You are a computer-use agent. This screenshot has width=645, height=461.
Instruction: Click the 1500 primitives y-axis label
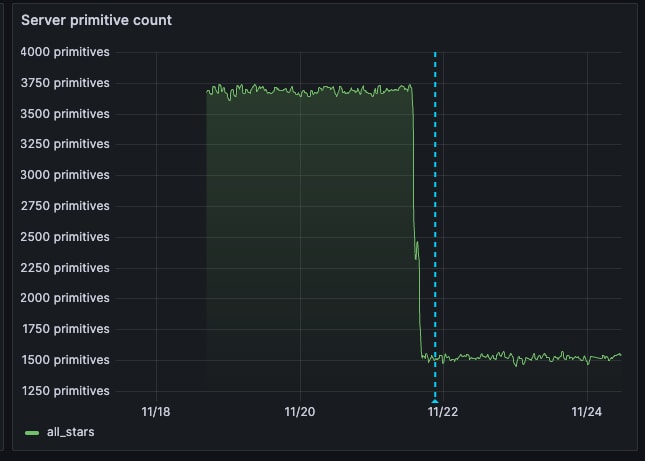[x=64, y=360]
